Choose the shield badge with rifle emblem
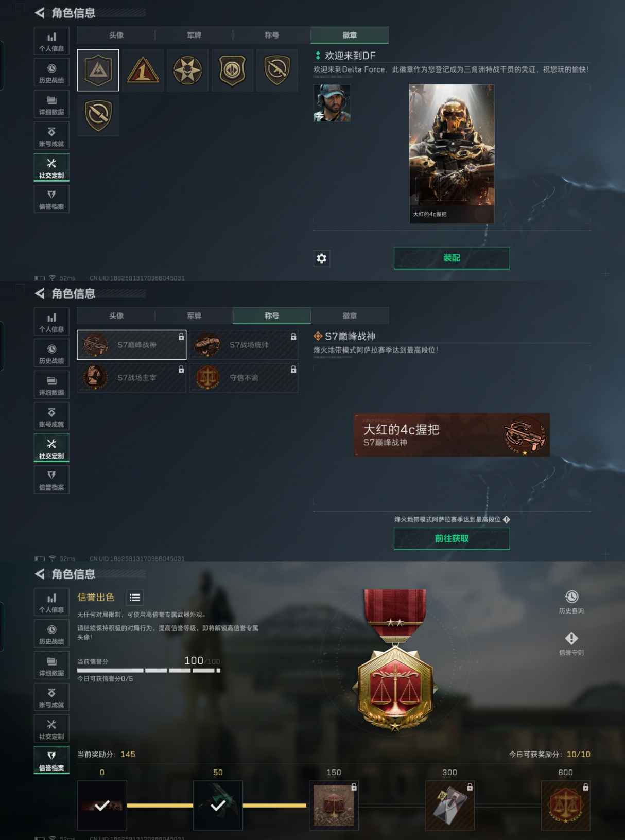 click(x=277, y=70)
